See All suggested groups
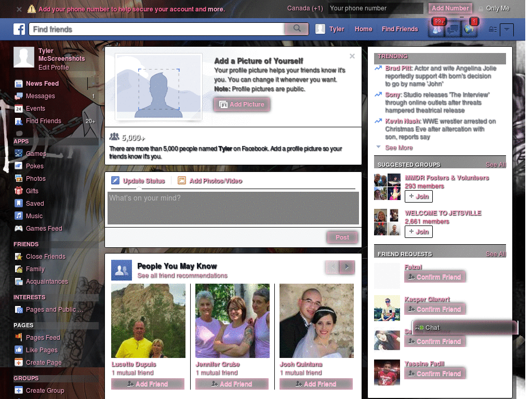Image resolution: width=532 pixels, height=399 pixels. (x=495, y=165)
